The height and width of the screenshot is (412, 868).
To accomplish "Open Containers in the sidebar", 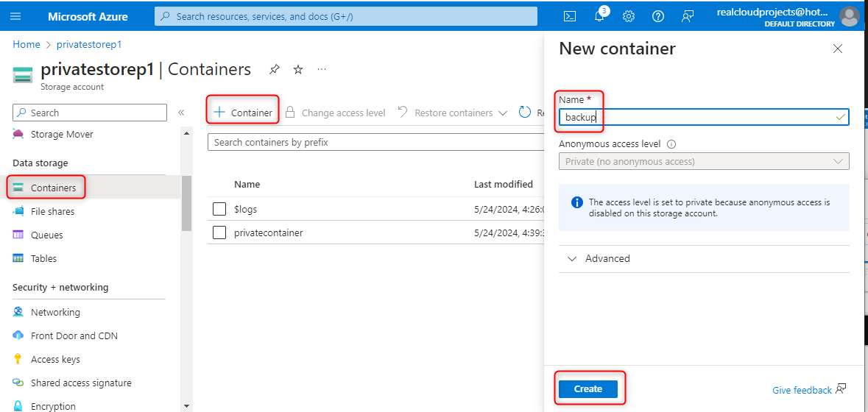I will (x=53, y=188).
